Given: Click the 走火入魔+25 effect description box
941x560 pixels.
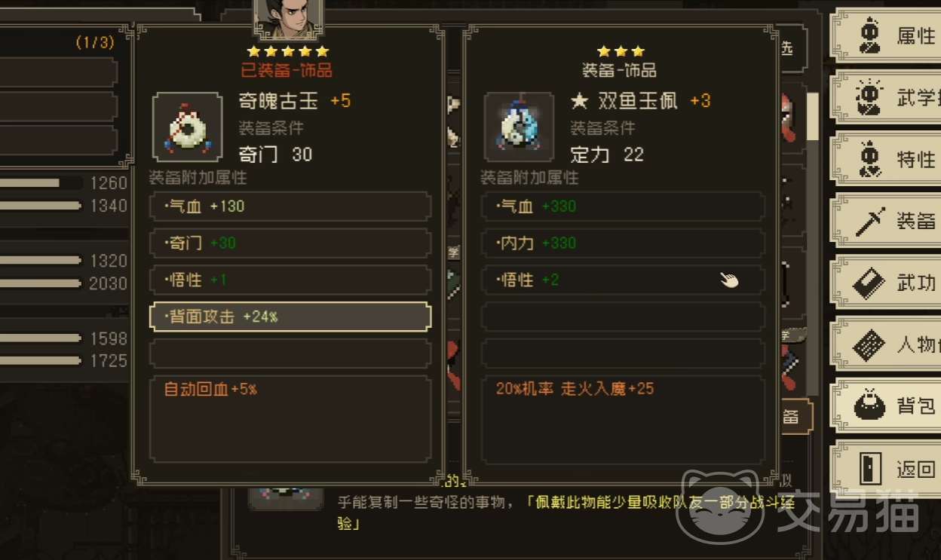Looking at the screenshot, I should click(x=623, y=419).
